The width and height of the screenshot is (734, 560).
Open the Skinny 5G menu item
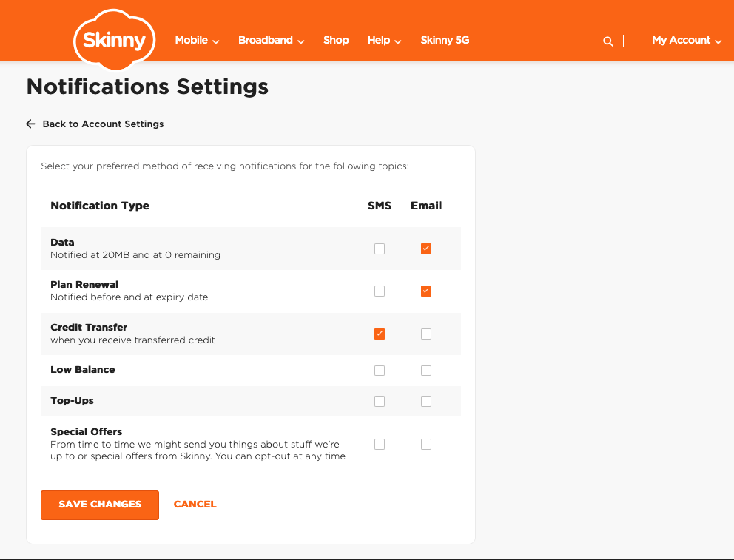(x=445, y=41)
